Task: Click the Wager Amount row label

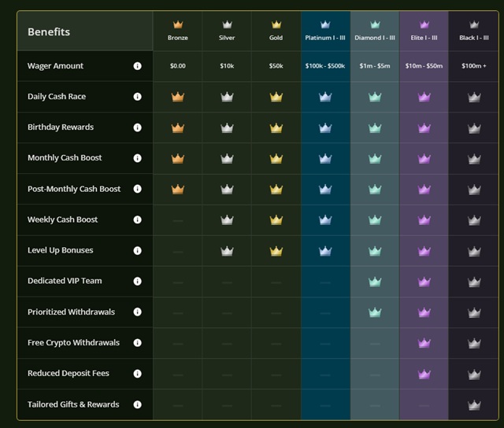Action: (x=55, y=66)
